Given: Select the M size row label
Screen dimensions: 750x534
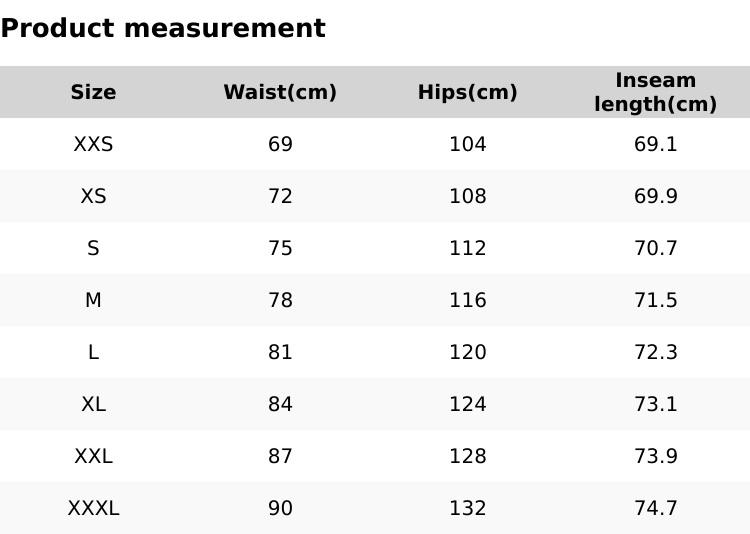Looking at the screenshot, I should pyautogui.click(x=93, y=301).
